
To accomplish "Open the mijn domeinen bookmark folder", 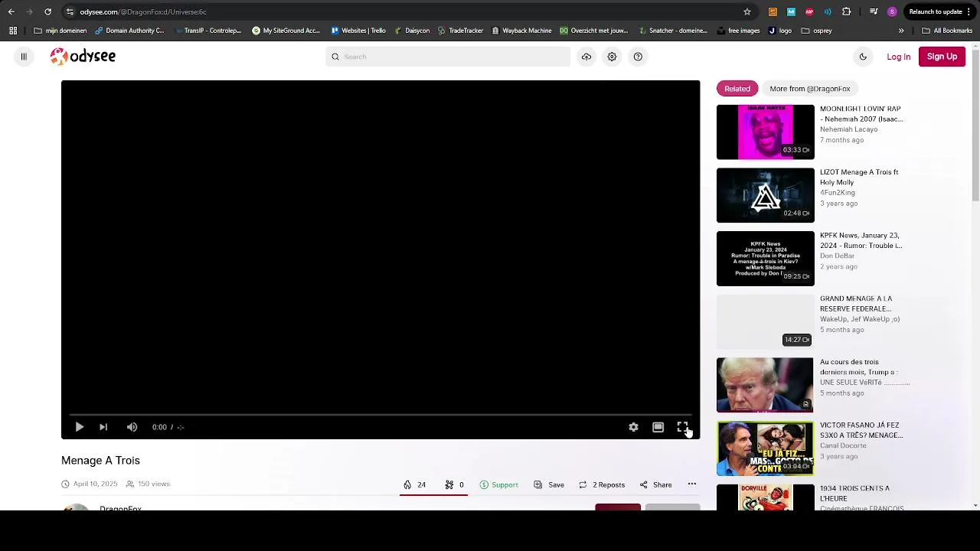I will point(60,31).
